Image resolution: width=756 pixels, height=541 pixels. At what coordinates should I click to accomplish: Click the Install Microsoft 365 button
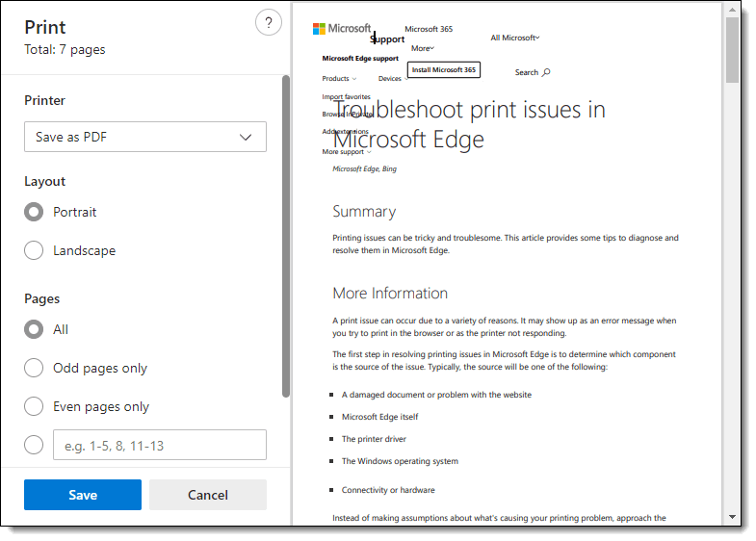[x=444, y=70]
